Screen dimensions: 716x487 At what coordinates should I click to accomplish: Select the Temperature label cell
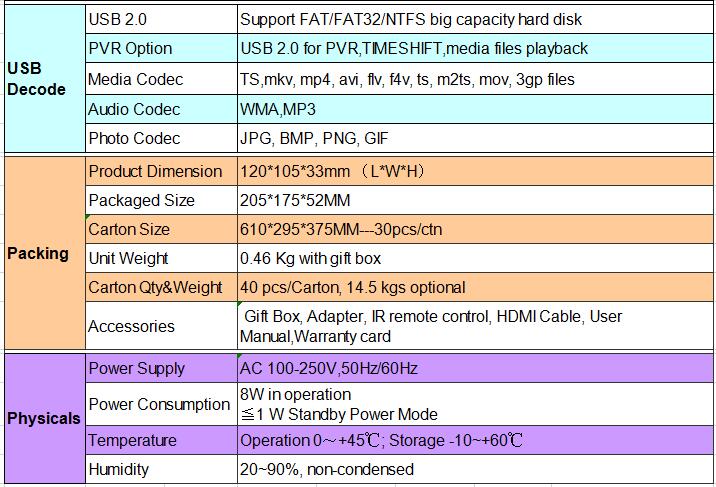[x=160, y=441]
